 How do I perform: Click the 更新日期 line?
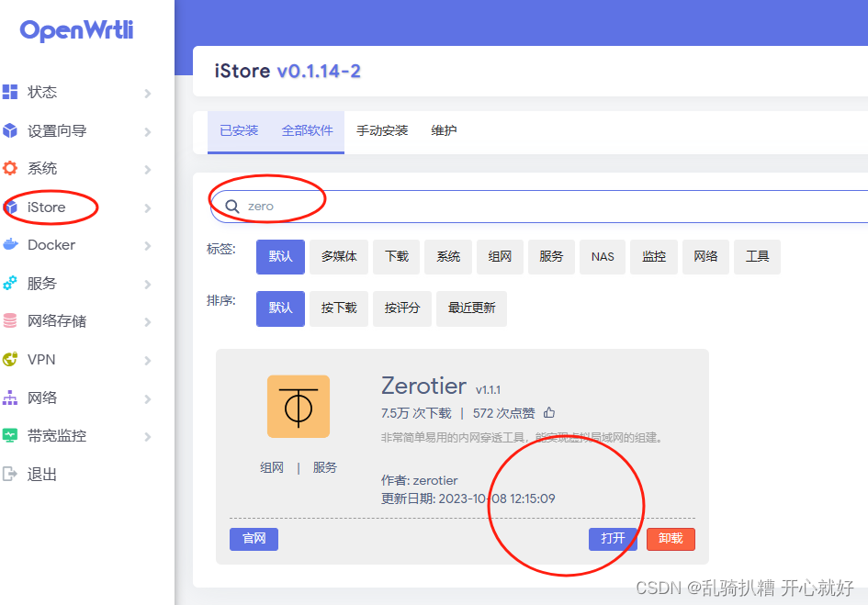click(x=468, y=499)
